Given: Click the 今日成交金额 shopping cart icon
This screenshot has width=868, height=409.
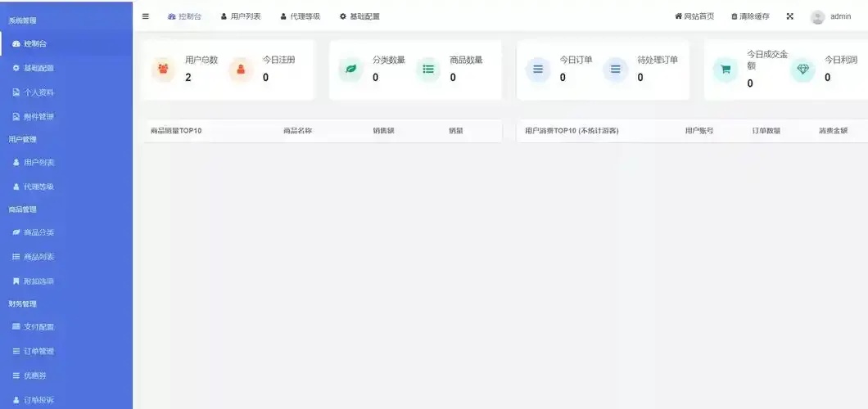Looking at the screenshot, I should point(726,70).
